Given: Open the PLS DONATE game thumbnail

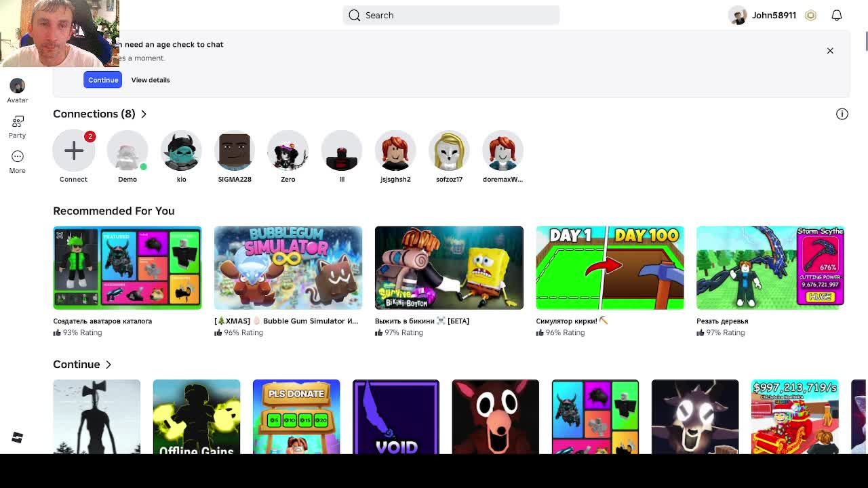Looking at the screenshot, I should 296,417.
